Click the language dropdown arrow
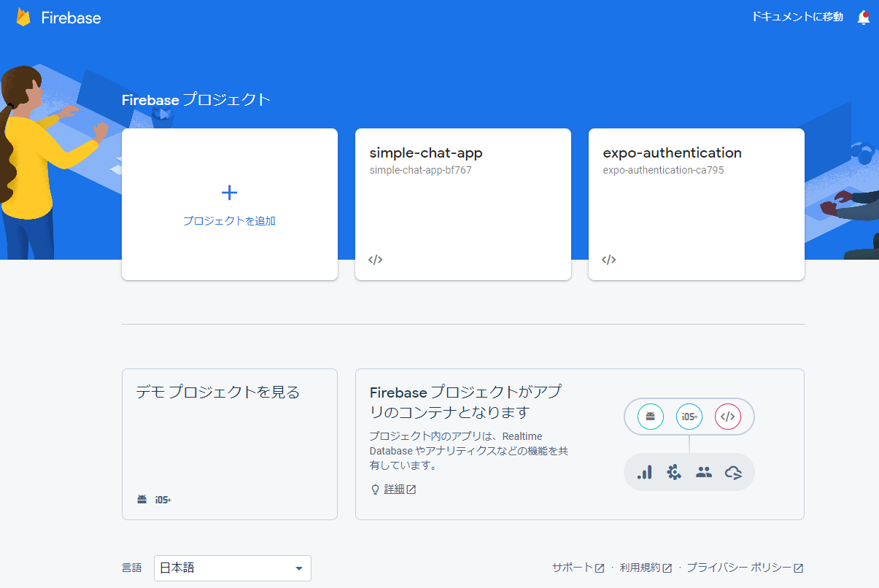Screen dimensions: 879x588 298,568
